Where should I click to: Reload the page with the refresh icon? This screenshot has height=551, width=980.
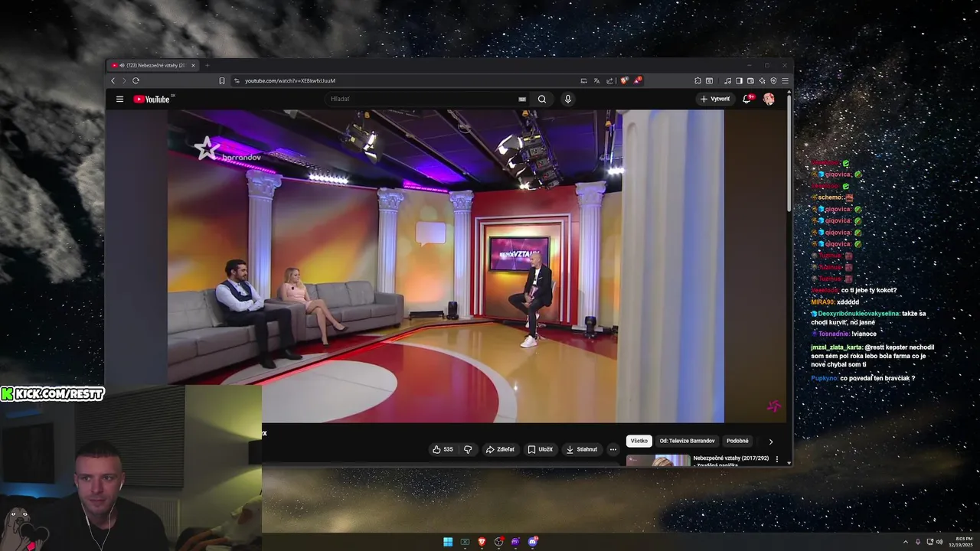[136, 80]
